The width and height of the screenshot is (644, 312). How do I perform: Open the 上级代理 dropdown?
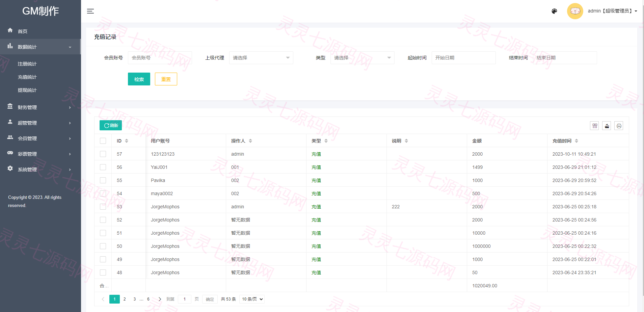tap(261, 58)
